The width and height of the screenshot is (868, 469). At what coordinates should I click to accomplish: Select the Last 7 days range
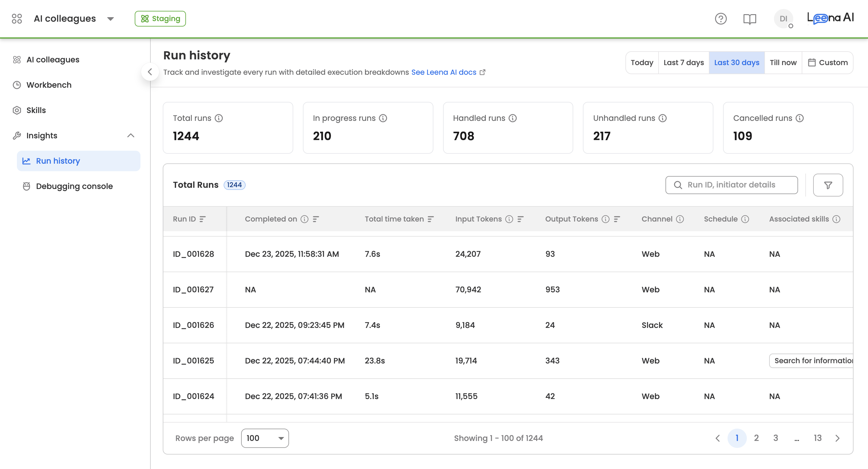[x=683, y=62]
